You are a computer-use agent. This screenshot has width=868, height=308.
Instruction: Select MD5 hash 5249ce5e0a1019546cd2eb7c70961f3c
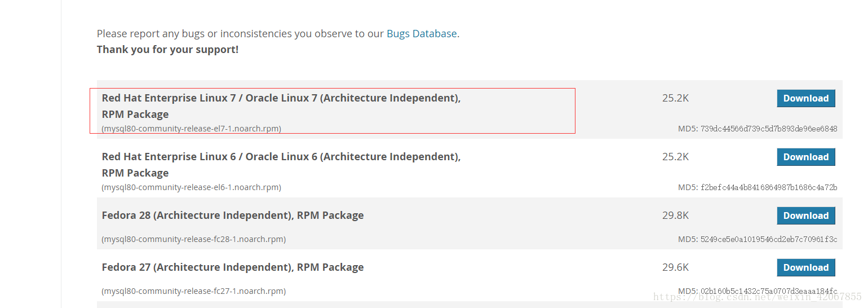(x=769, y=239)
